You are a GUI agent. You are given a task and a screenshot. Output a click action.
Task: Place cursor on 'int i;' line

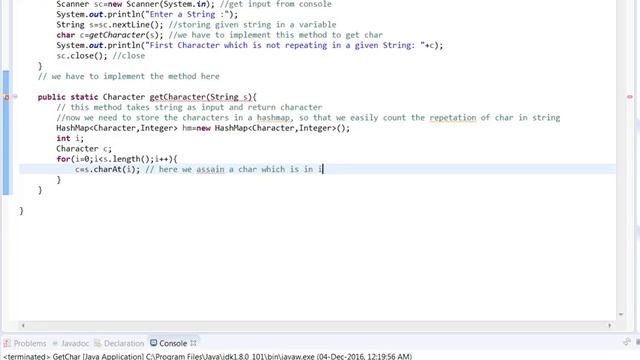pos(70,138)
